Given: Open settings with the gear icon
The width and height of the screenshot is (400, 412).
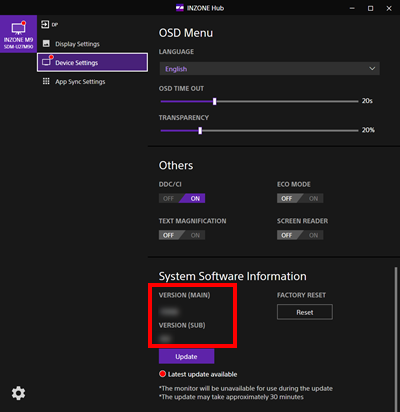Looking at the screenshot, I should click(18, 393).
